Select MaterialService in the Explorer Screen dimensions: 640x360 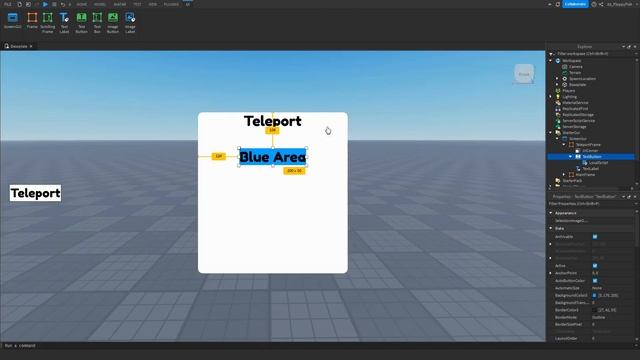tap(576, 103)
